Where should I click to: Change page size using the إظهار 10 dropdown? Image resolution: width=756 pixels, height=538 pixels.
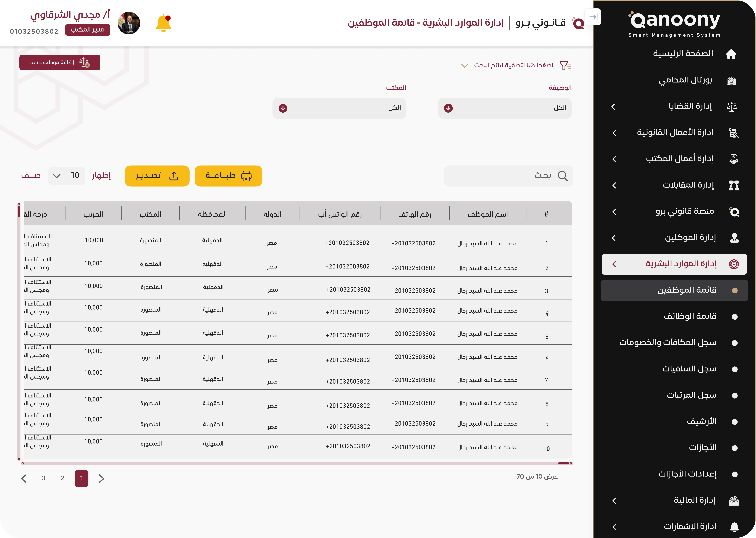pyautogui.click(x=66, y=176)
